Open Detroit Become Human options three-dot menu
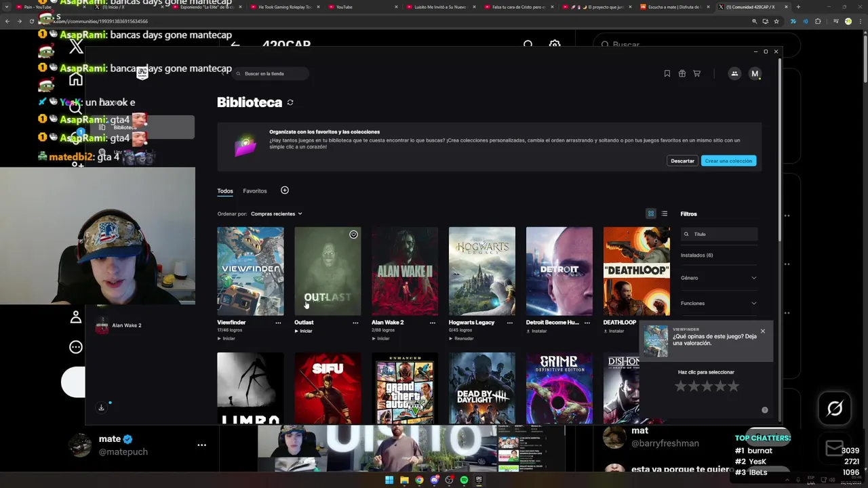Screen dimensions: 868x488 tap(587, 323)
